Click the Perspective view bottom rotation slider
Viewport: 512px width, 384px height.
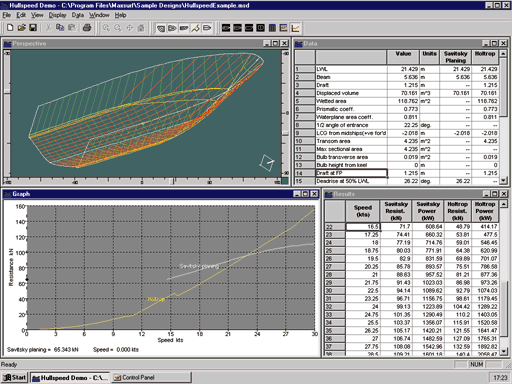point(173,181)
